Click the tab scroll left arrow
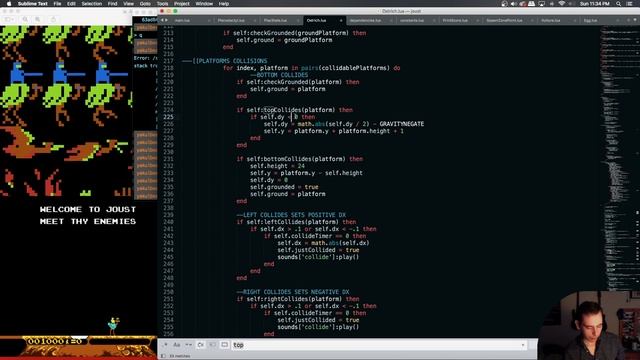The width and height of the screenshot is (640, 360). (x=162, y=20)
